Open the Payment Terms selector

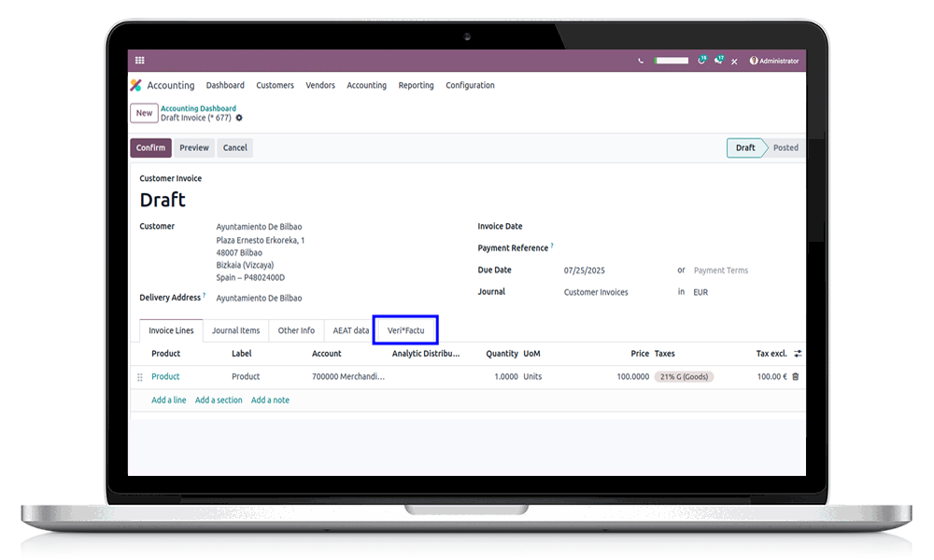click(720, 270)
